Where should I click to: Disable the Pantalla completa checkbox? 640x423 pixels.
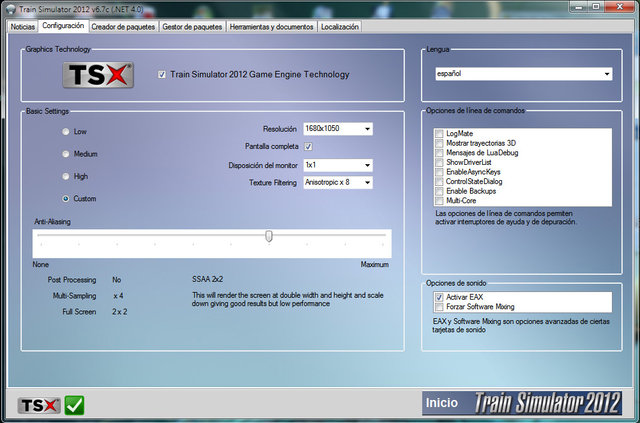pos(309,147)
